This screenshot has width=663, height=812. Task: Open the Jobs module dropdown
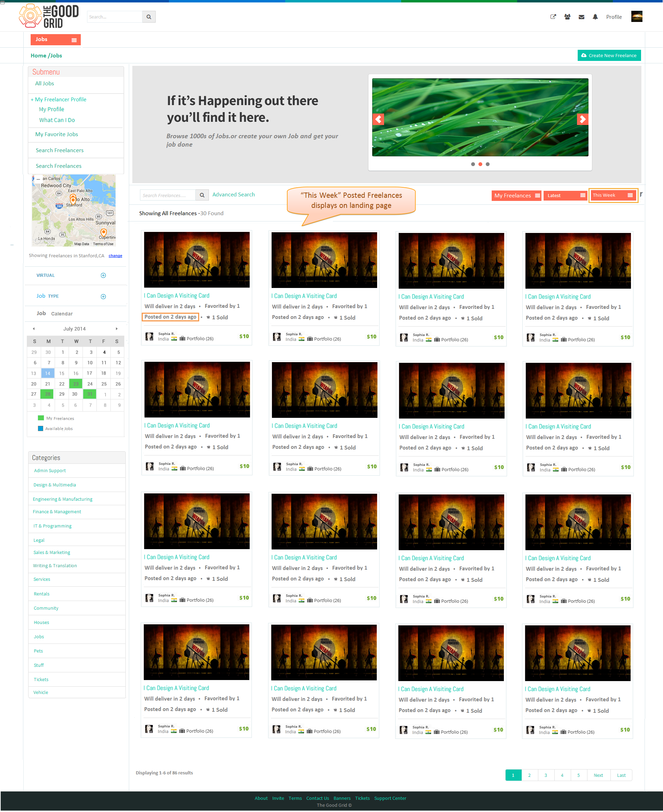pos(56,40)
